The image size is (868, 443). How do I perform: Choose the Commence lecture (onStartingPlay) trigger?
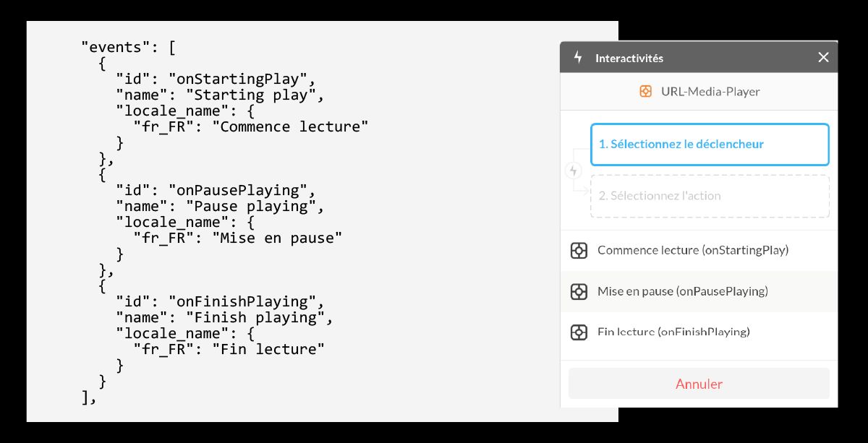click(692, 251)
